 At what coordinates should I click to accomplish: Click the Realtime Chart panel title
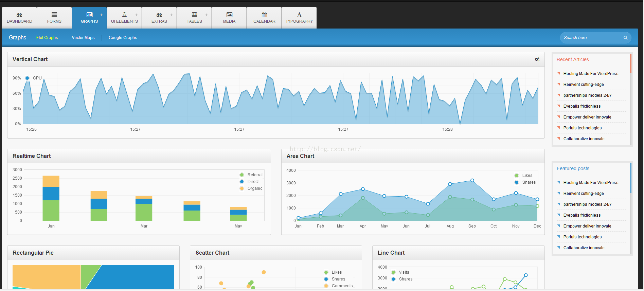(x=32, y=156)
